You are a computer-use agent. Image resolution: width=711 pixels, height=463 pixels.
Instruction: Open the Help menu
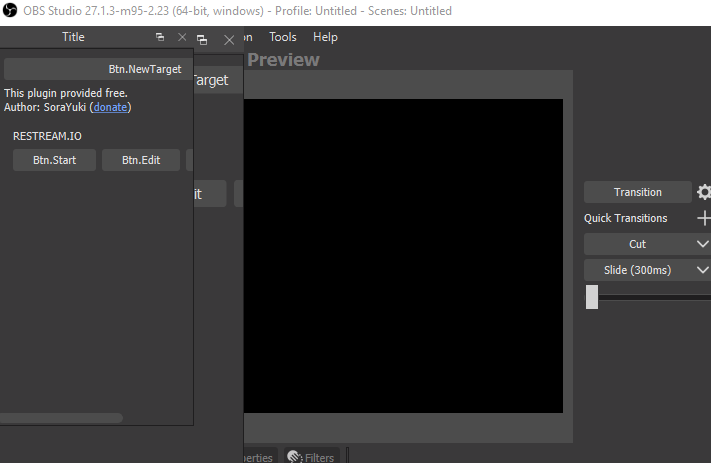pyautogui.click(x=325, y=37)
